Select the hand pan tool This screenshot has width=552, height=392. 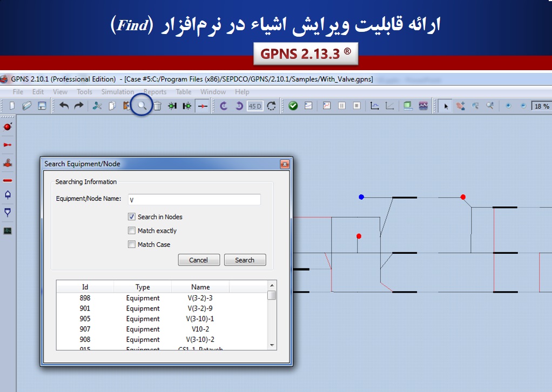tap(461, 106)
